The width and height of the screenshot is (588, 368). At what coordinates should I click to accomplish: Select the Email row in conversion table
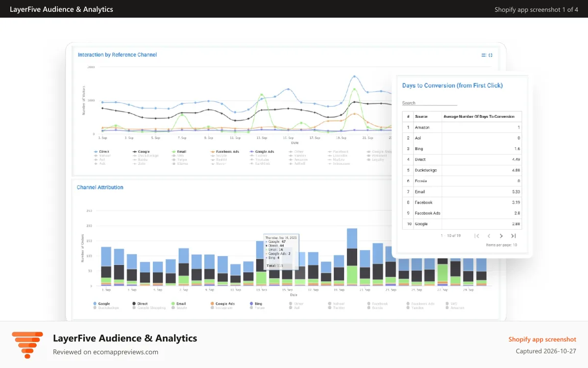[x=462, y=192]
